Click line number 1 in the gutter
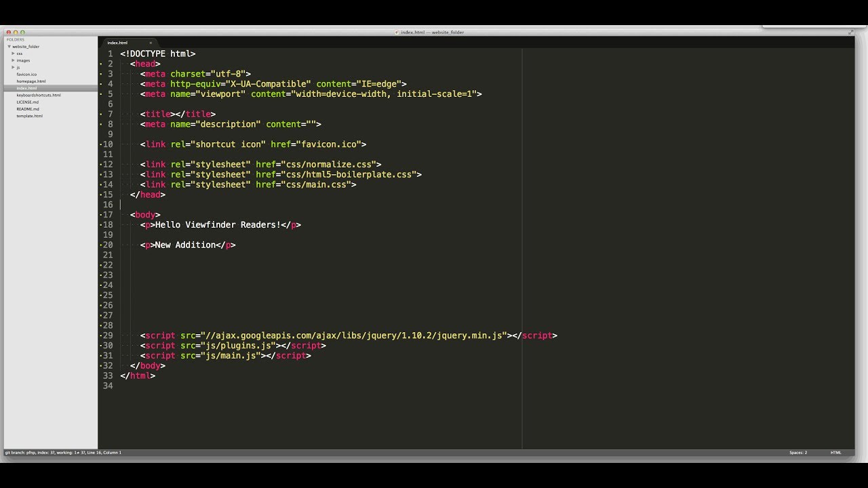 (110, 54)
